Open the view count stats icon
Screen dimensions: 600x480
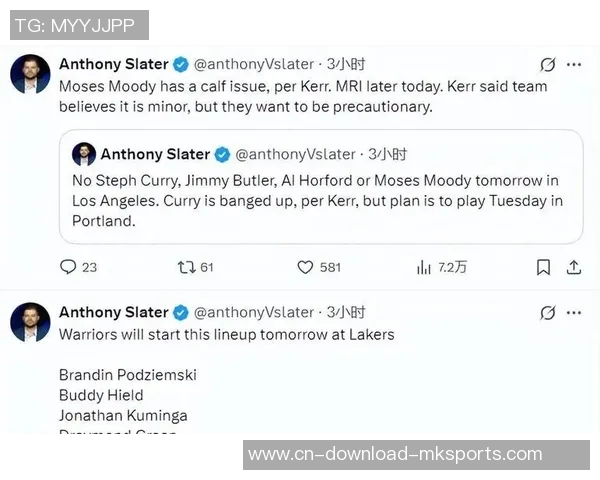(x=424, y=267)
